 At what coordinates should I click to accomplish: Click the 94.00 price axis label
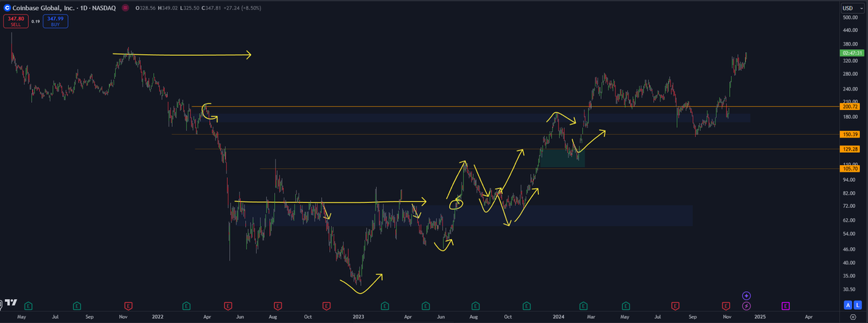point(850,179)
